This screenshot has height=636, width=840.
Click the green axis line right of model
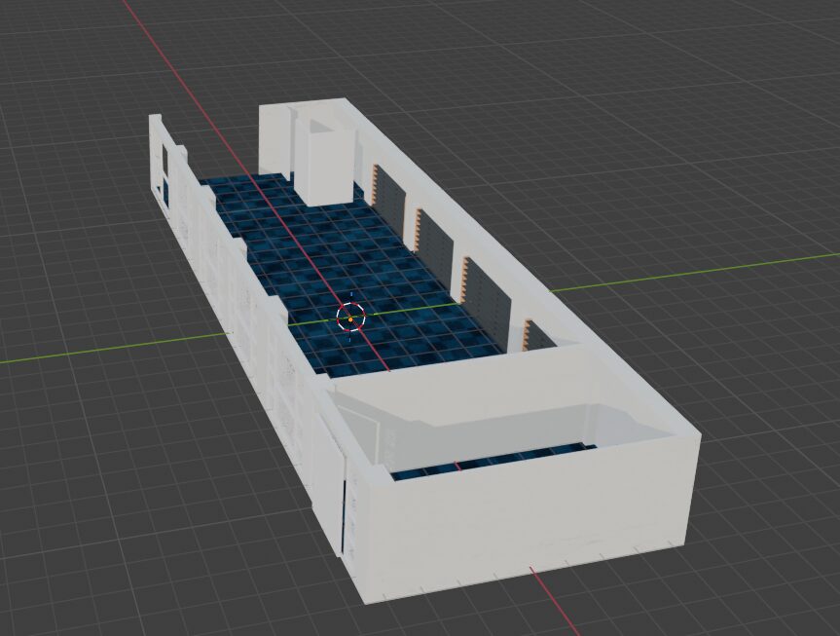coord(681,273)
